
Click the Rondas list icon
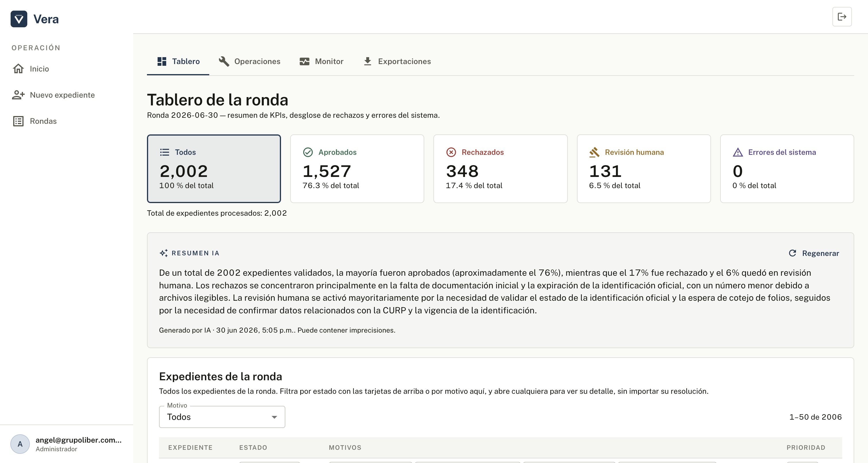(x=18, y=121)
